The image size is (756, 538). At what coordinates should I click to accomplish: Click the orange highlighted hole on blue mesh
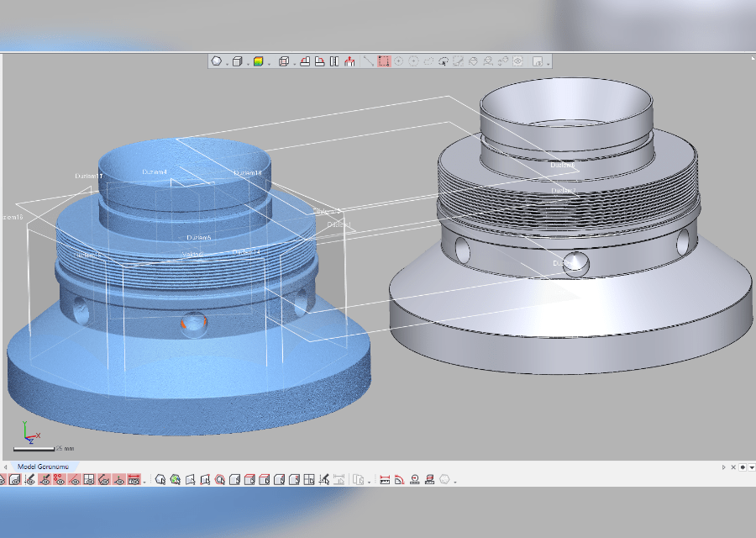[194, 324]
